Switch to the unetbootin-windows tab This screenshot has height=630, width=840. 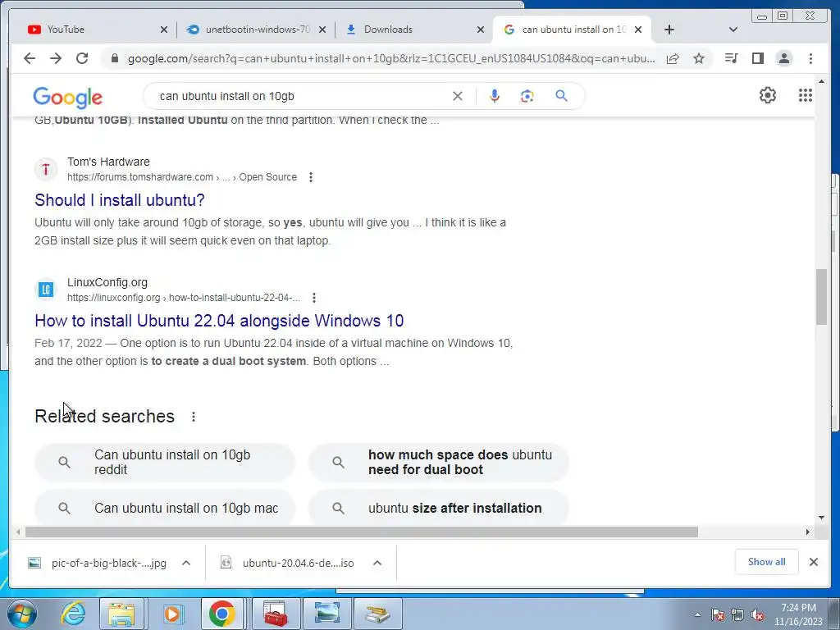pos(255,30)
